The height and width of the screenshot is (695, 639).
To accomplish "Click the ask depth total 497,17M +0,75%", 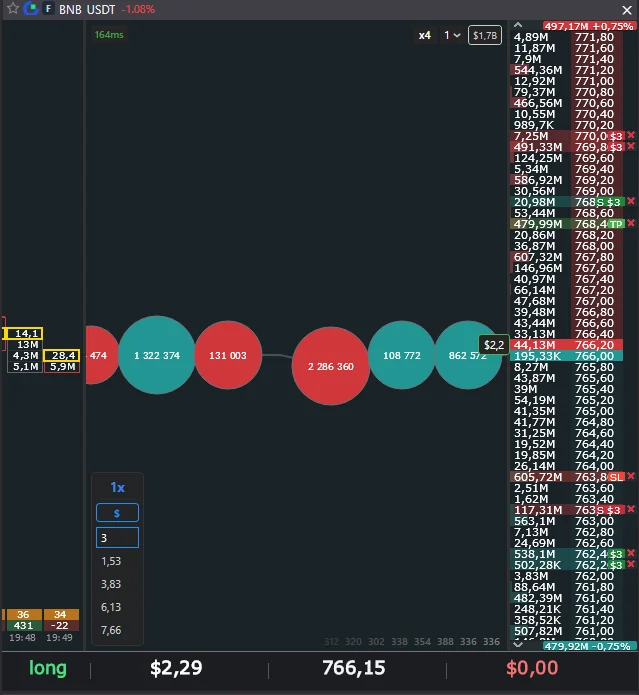I will 588,26.
